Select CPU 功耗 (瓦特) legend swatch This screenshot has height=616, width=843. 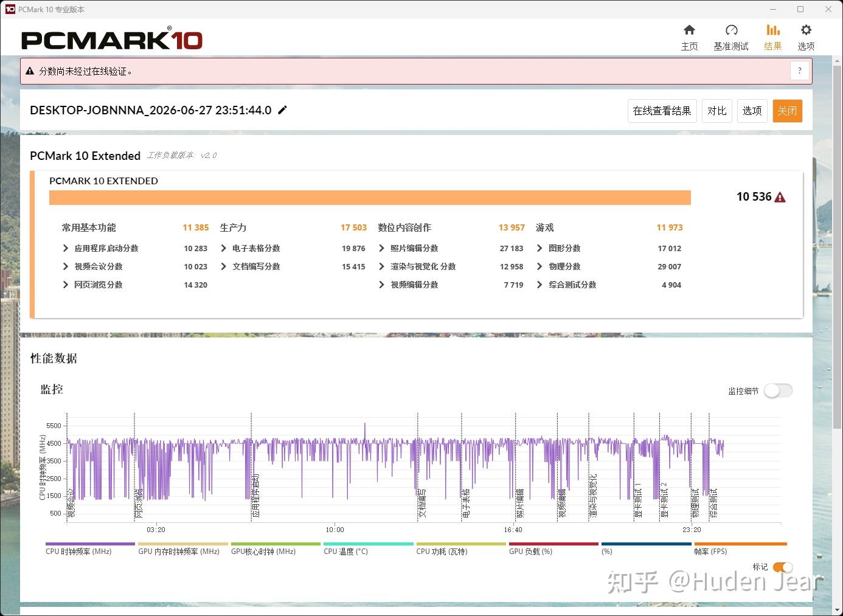(461, 544)
